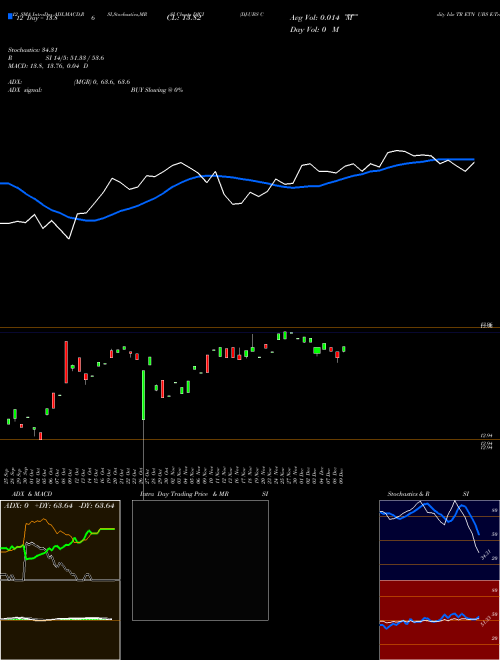Screen dimensions: 500x660
Task: Click the 'ADX & MACD' panel title
Action: pyautogui.click(x=32, y=494)
